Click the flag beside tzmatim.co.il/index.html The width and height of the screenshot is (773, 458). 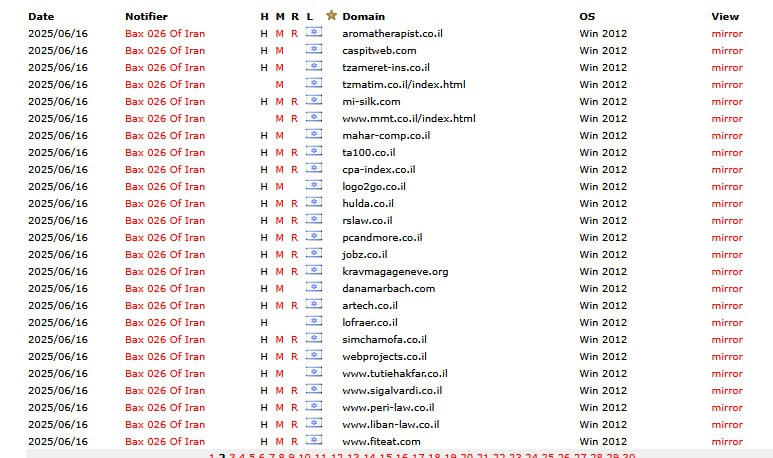[314, 83]
